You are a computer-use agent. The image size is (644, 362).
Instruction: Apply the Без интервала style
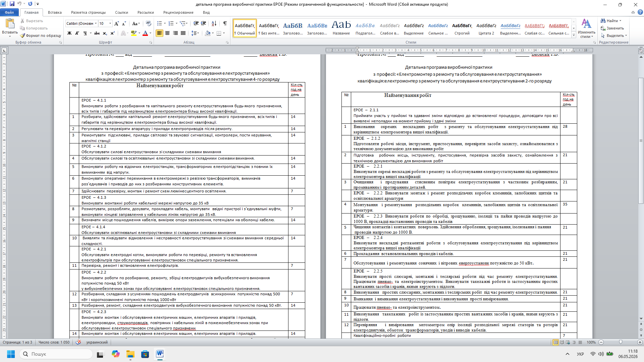[269, 28]
